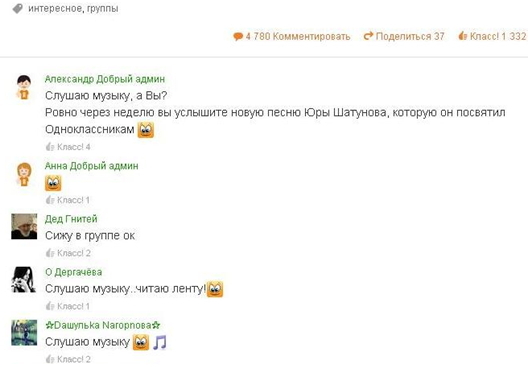This screenshot has height=367, width=531.
Task: Click the thumbs-up icon next to Класс! 1 332
Action: point(463,36)
